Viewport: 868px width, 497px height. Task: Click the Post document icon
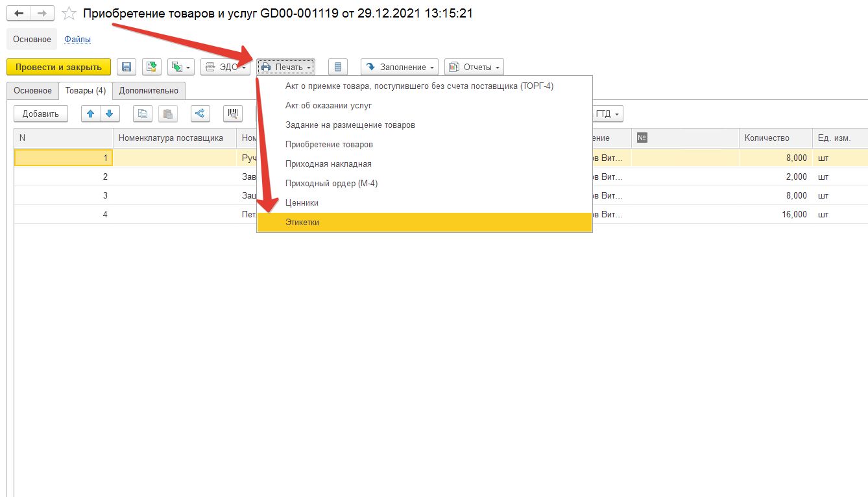[152, 67]
